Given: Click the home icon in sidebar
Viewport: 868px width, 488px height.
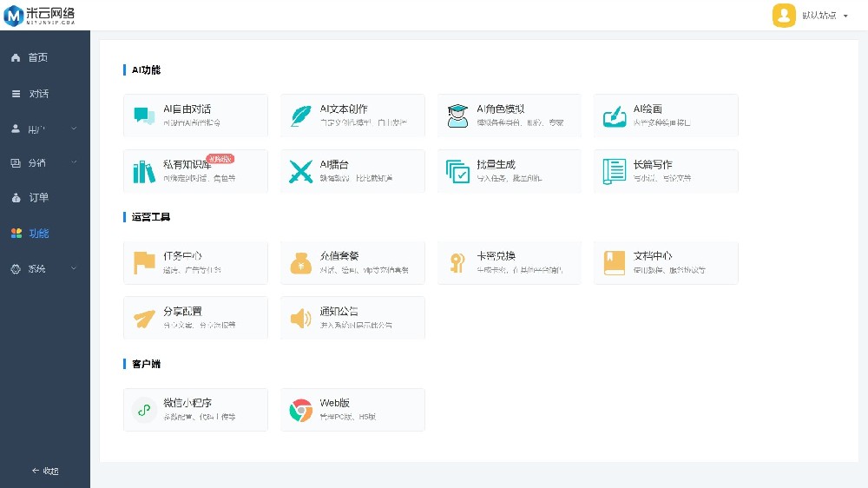Looking at the screenshot, I should [x=16, y=57].
